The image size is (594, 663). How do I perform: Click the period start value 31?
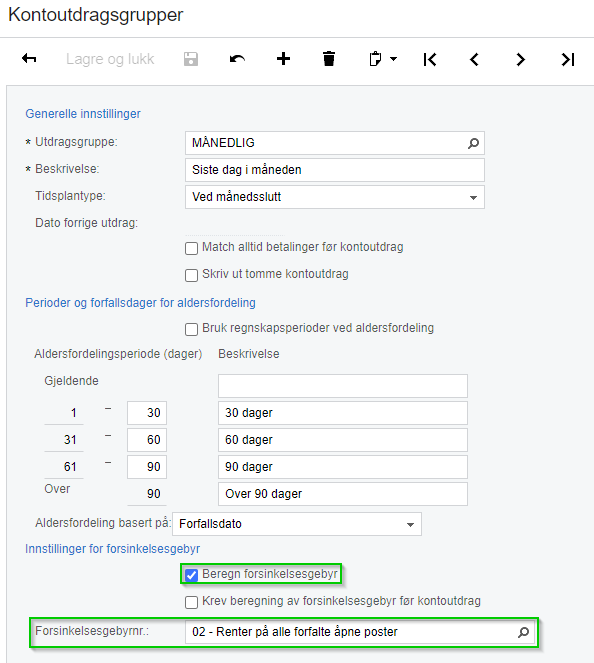[x=70, y=440]
